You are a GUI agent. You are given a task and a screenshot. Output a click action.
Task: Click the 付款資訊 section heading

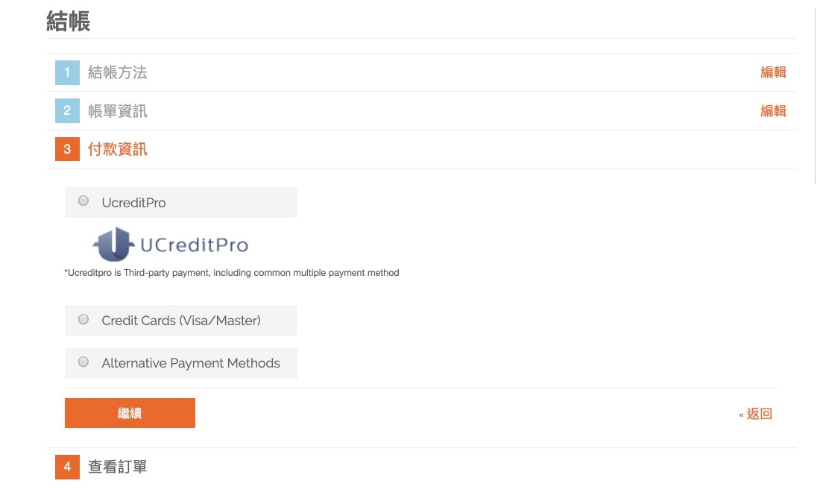click(117, 149)
